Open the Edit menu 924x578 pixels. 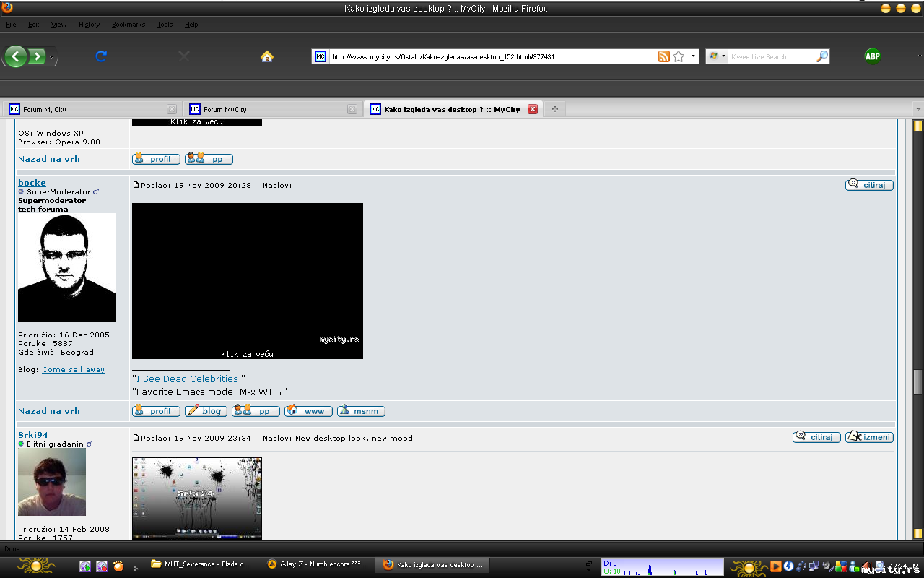(34, 25)
